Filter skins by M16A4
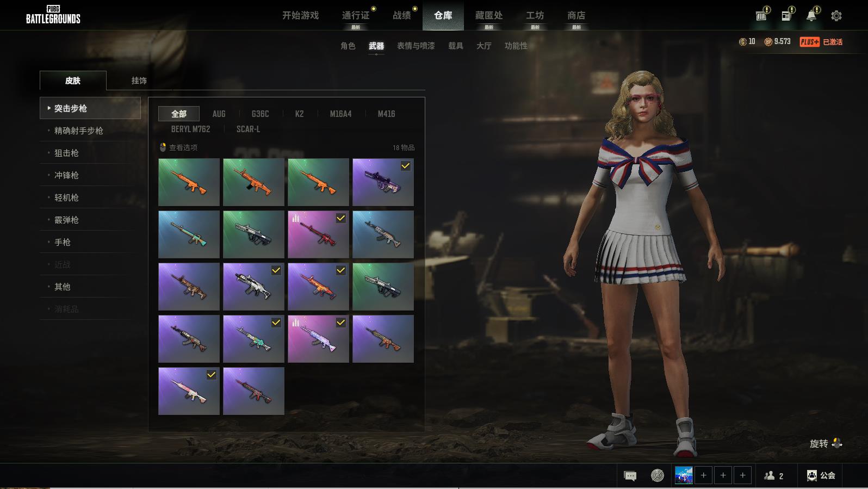This screenshot has height=489, width=868. (x=341, y=114)
